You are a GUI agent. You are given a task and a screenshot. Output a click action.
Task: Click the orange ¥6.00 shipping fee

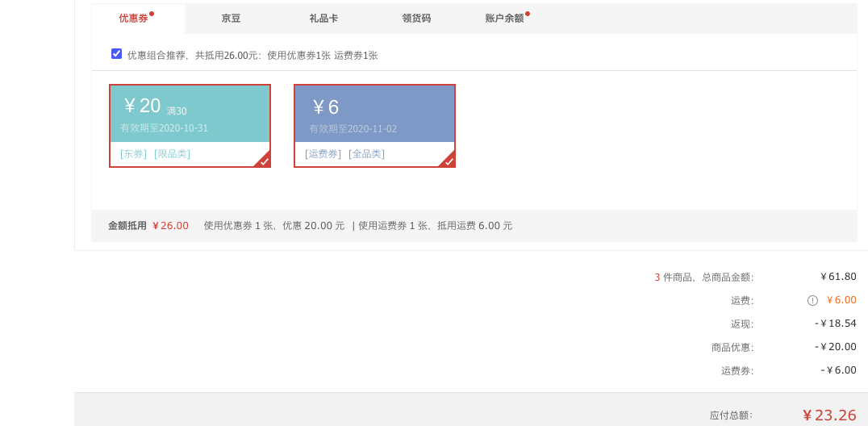point(841,300)
